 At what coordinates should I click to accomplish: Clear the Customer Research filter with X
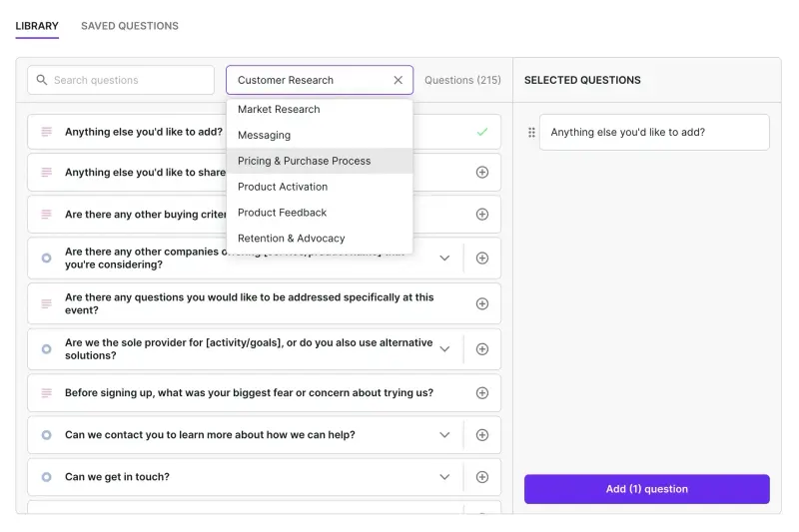[398, 80]
